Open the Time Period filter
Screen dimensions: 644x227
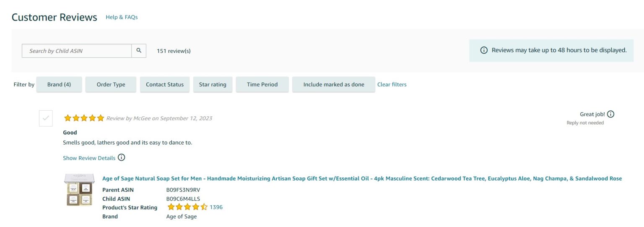coord(262,85)
